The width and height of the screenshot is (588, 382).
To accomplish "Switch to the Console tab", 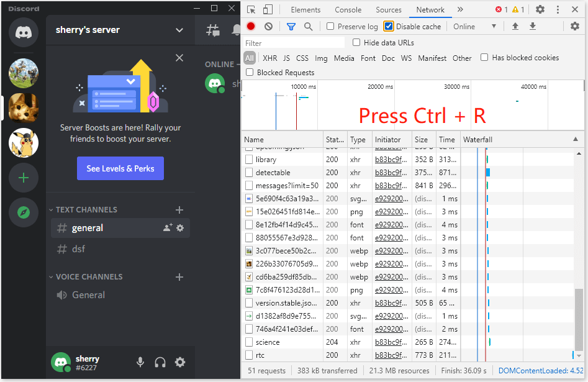I will pyautogui.click(x=348, y=10).
